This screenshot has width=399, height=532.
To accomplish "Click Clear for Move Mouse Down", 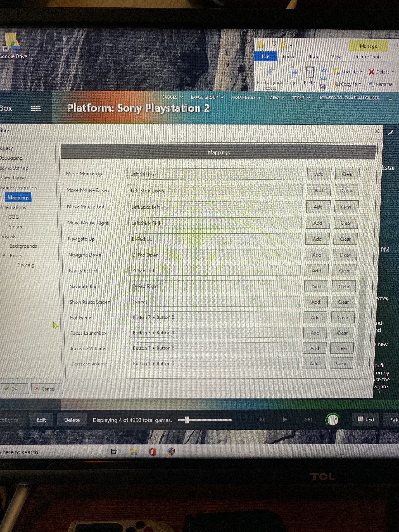I will [x=347, y=190].
